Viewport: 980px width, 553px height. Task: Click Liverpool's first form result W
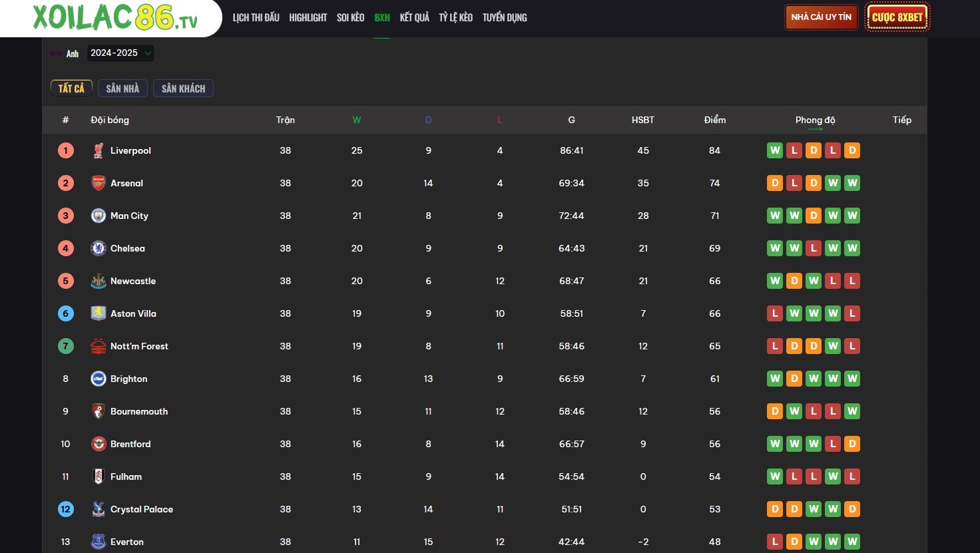775,150
